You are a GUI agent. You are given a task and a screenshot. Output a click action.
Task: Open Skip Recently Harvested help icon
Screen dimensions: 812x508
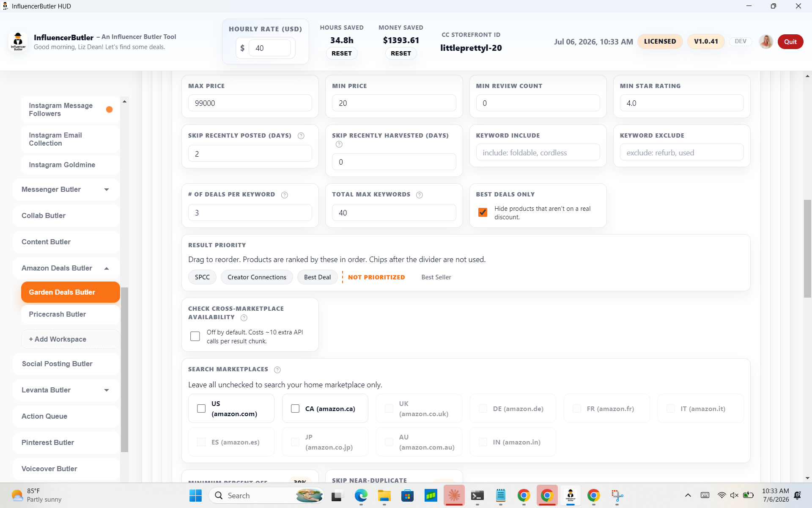click(339, 144)
